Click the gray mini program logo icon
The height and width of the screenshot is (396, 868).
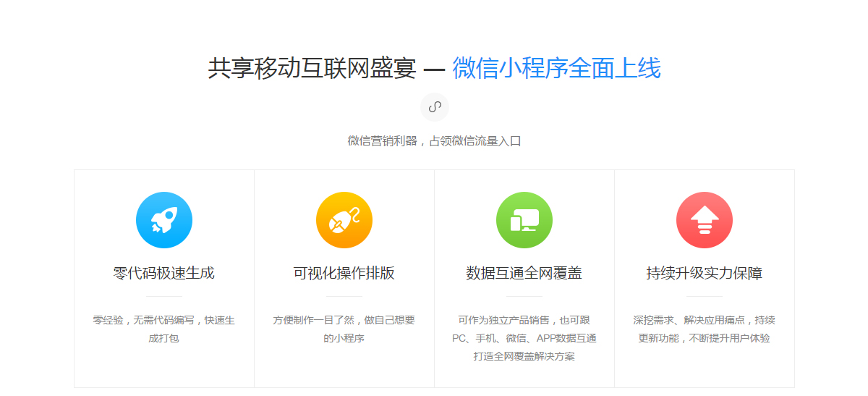pos(435,107)
